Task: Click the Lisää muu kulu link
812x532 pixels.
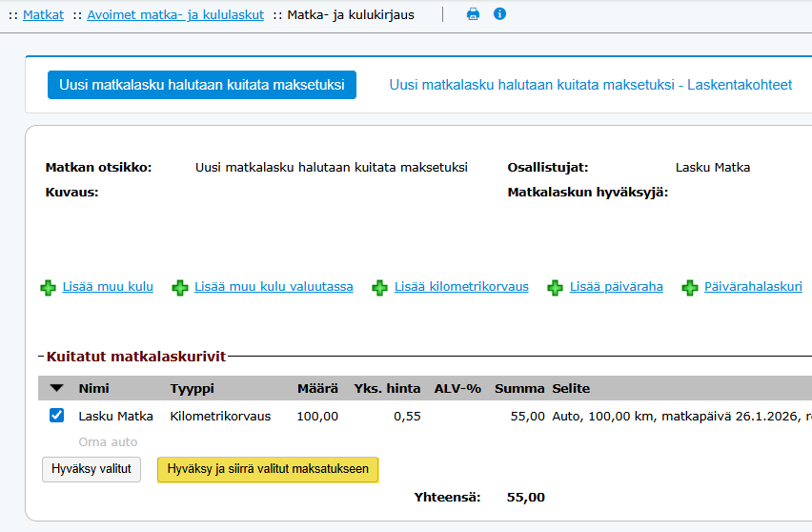Action: (x=108, y=286)
